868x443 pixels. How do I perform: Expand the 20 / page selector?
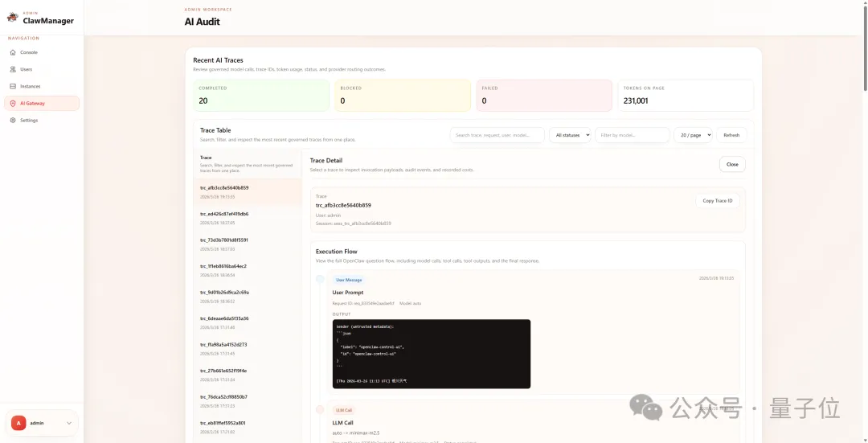(693, 135)
